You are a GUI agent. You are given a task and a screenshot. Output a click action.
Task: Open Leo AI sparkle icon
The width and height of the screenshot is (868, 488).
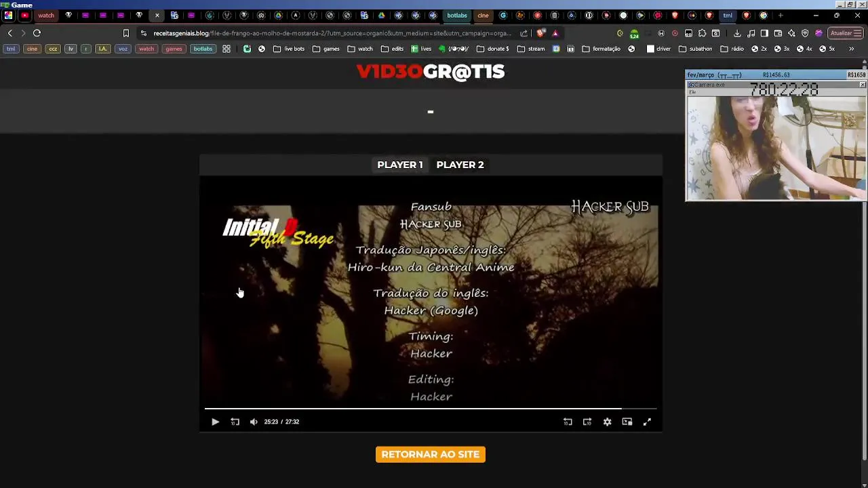tap(791, 33)
